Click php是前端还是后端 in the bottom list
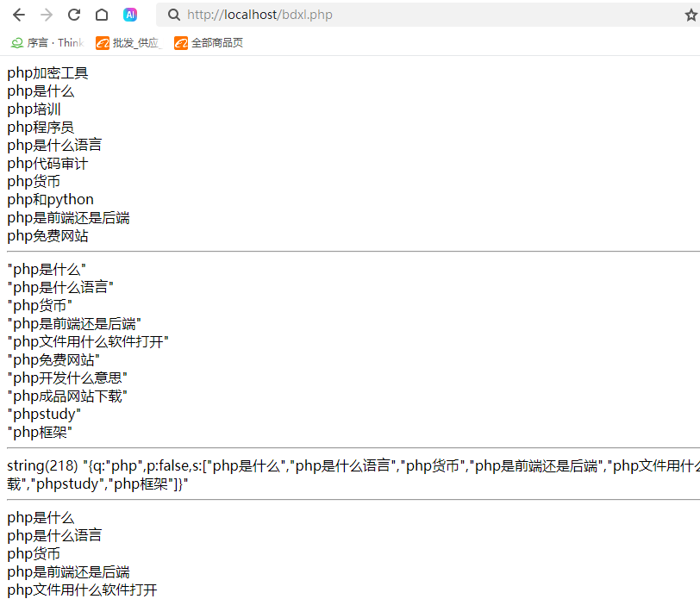The image size is (700, 599). click(68, 572)
